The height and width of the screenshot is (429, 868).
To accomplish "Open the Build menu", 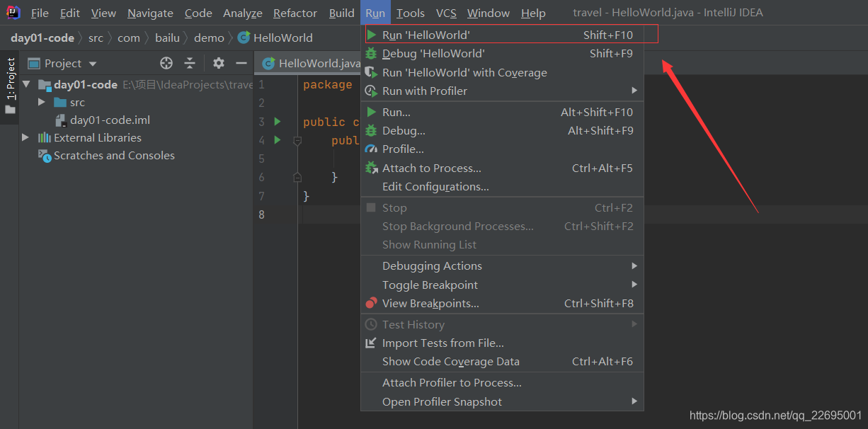I will click(x=342, y=13).
